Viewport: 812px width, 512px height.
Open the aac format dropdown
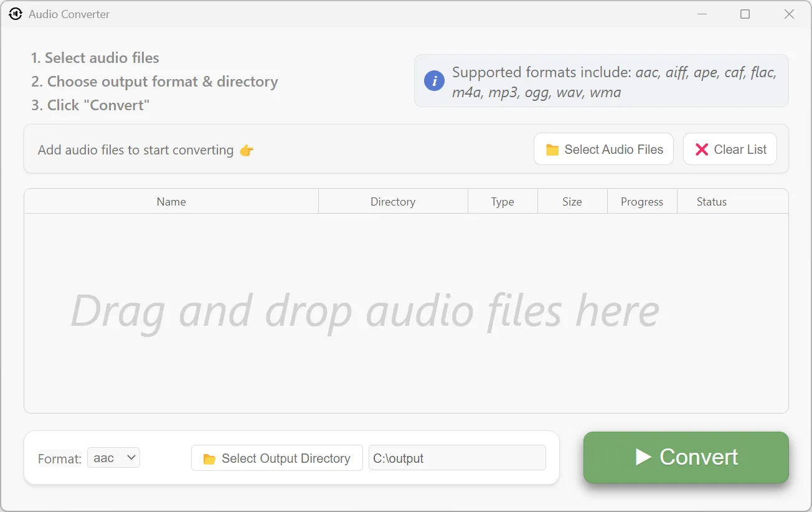tap(113, 457)
